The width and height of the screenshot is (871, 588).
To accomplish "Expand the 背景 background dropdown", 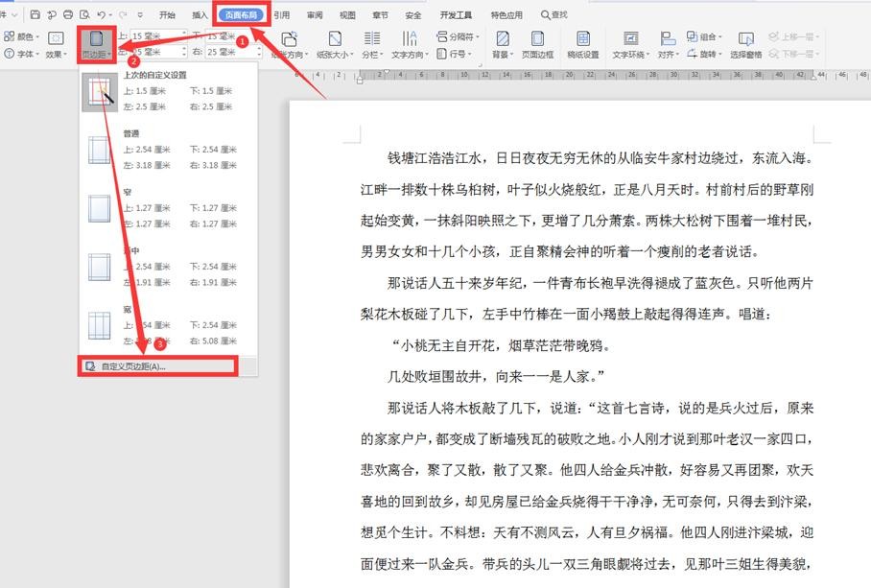I will coord(501,43).
